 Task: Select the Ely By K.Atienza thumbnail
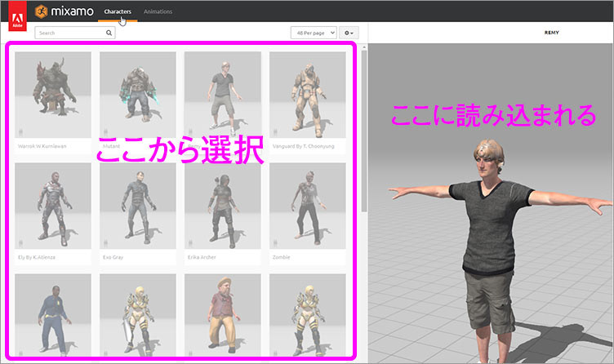pyautogui.click(x=53, y=206)
